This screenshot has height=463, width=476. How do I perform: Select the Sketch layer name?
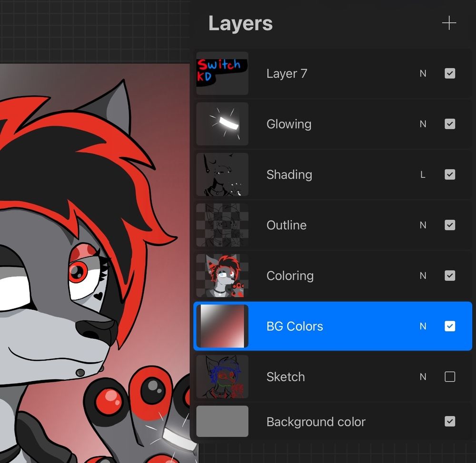pyautogui.click(x=286, y=376)
